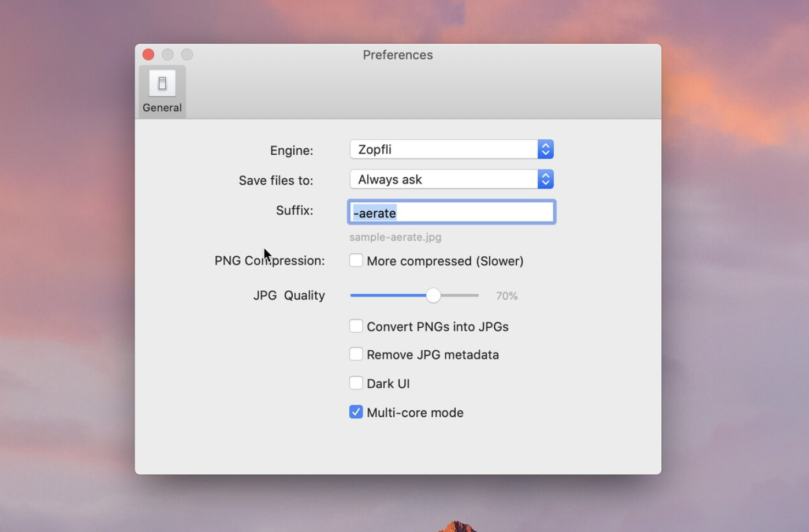Enable Dark UI mode
809x532 pixels.
point(356,383)
